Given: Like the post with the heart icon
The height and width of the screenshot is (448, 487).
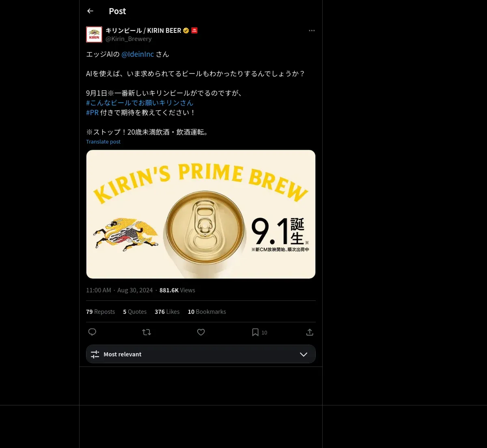Looking at the screenshot, I should 201,332.
